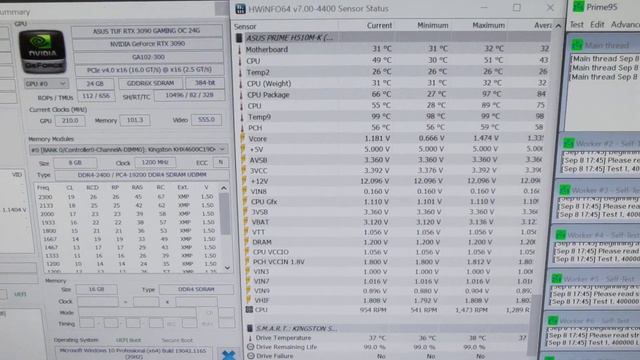Click the voltage bolt icon beside +12V
This screenshot has height=360, width=640.
pyautogui.click(x=244, y=180)
